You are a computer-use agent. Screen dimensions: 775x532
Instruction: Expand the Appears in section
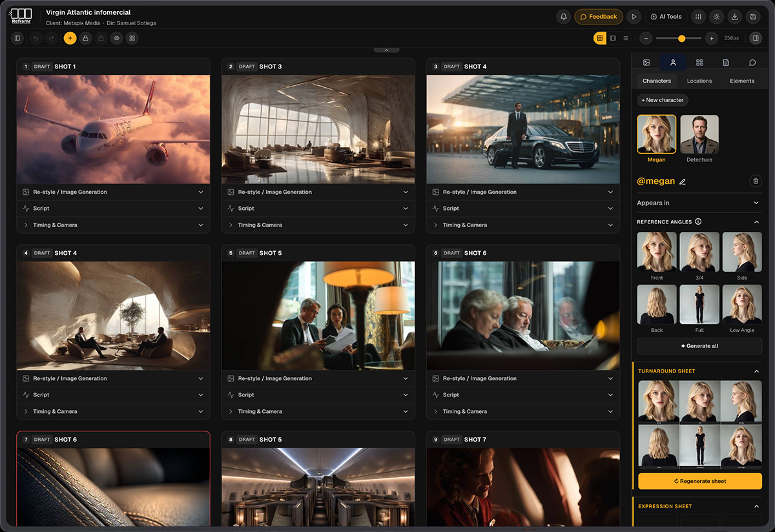pyautogui.click(x=699, y=203)
